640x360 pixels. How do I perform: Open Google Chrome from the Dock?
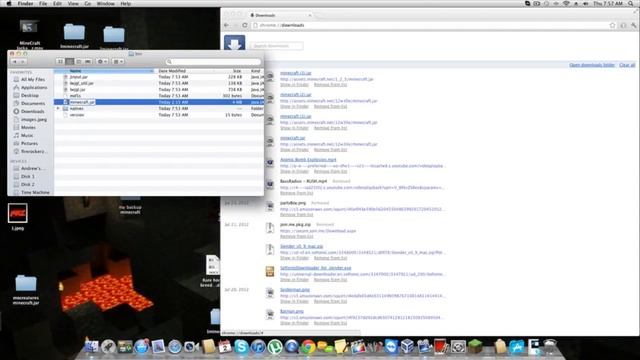[308, 347]
